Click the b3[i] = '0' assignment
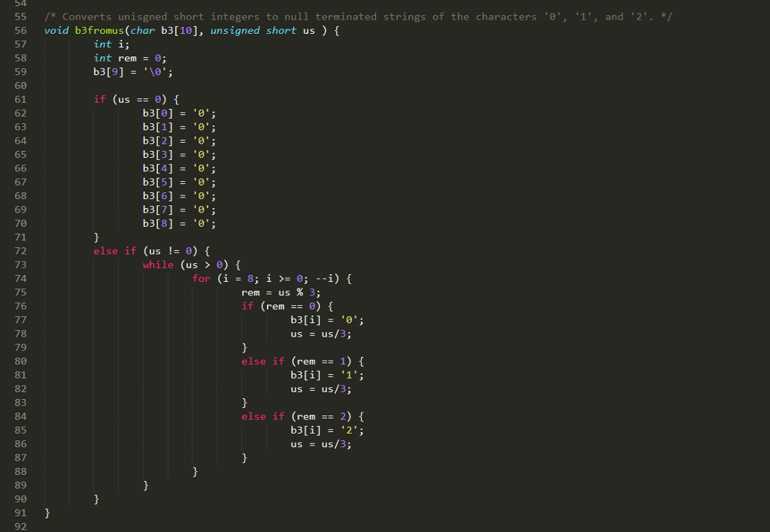 pyautogui.click(x=327, y=320)
